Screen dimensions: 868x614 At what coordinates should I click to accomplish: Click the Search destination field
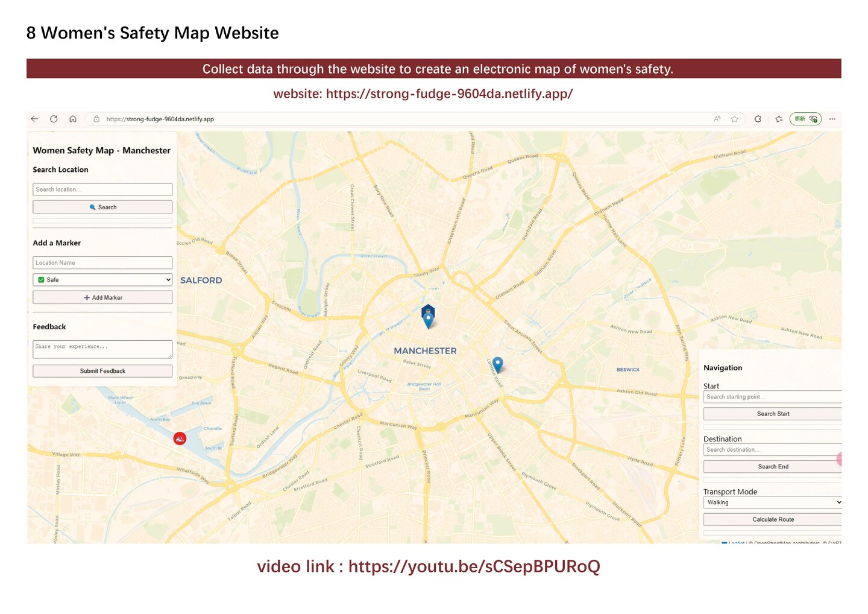pyautogui.click(x=772, y=449)
